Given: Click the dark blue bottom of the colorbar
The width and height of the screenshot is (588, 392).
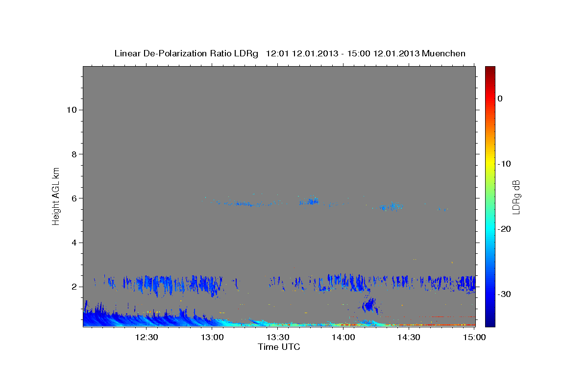Looking at the screenshot, I should (x=490, y=321).
